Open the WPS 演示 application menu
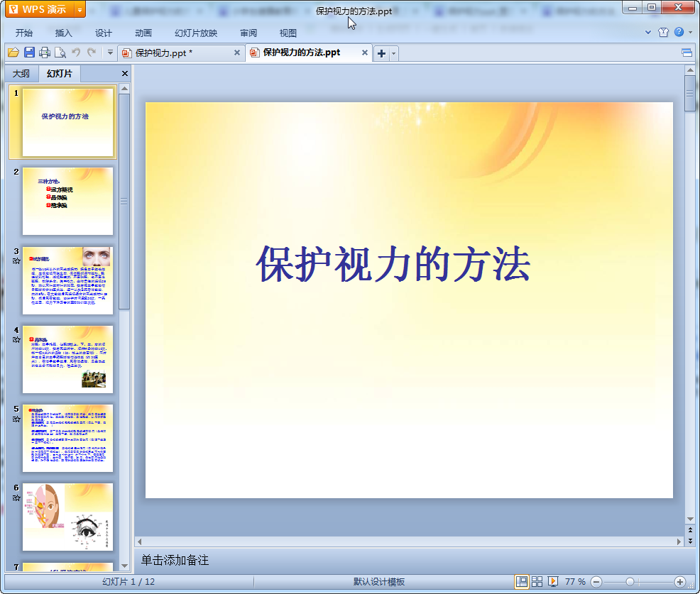 coord(40,9)
